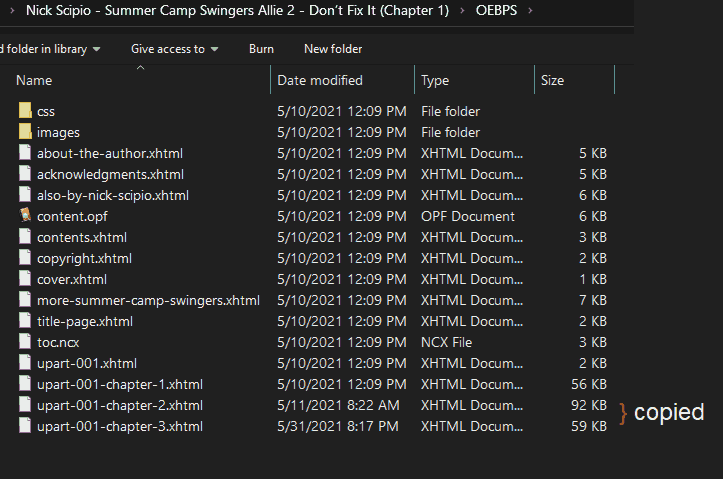Click the NCX File type cell
This screenshot has width=723, height=479.
tap(446, 343)
